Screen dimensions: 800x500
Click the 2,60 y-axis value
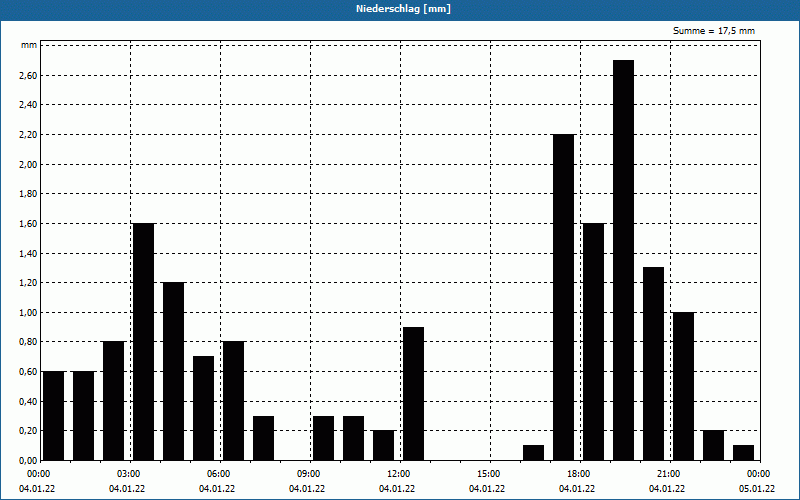[29, 76]
